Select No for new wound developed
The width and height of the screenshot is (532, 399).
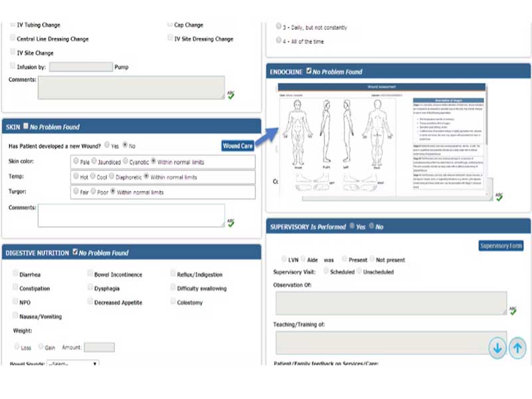point(125,145)
